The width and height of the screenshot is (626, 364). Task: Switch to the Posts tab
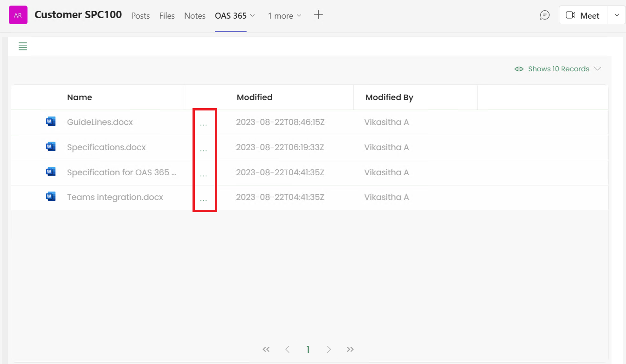[x=140, y=16]
